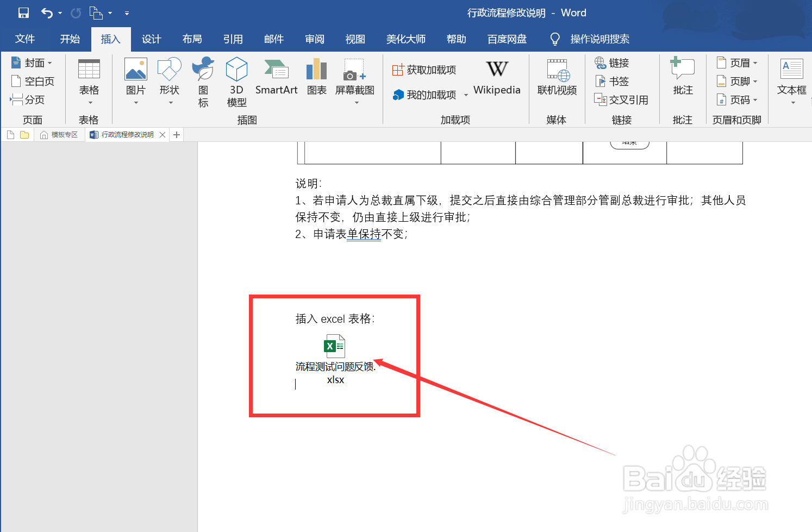
Task: Click the 操作说明搜索 search box
Action: point(590,39)
